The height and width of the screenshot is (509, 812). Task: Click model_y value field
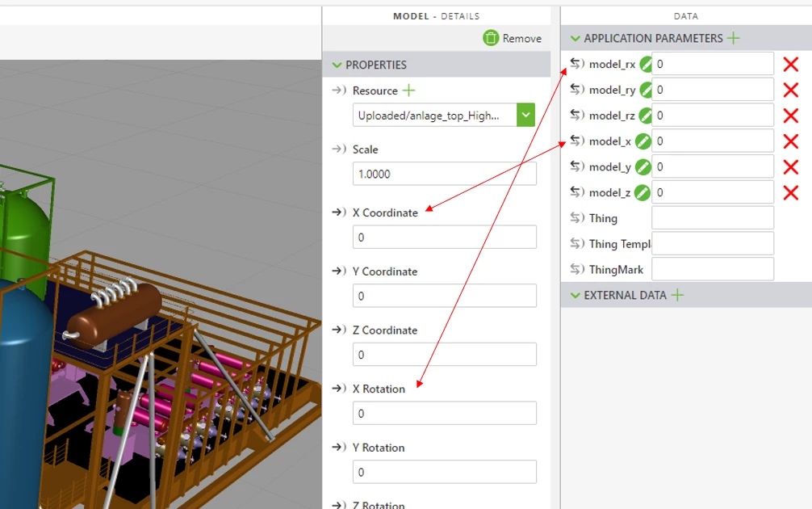pyautogui.click(x=713, y=166)
